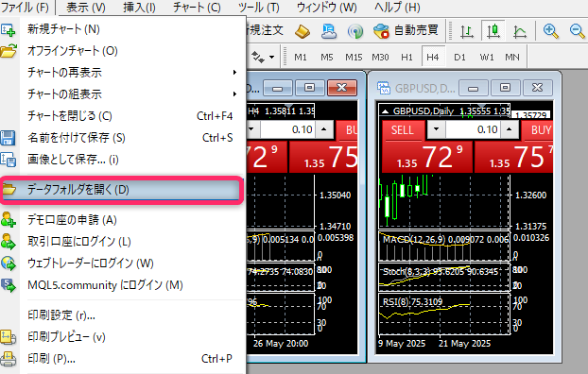Screen dimensions: 588x374
Task: Click the floppy save icon
Action: pos(8,138)
